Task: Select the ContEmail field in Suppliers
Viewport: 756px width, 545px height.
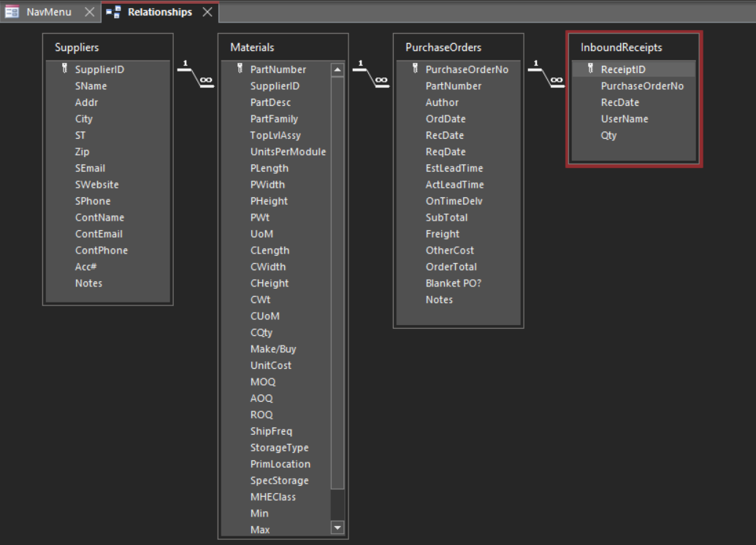Action: [99, 234]
